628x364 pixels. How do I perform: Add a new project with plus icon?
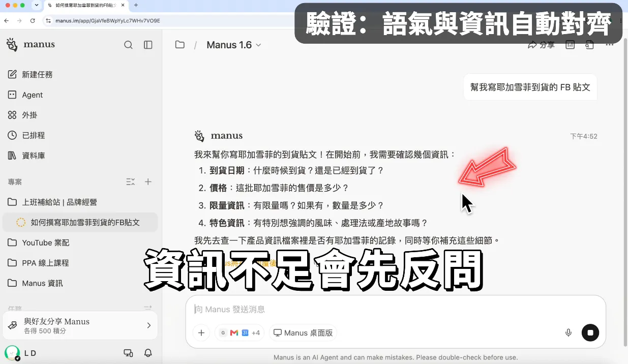pyautogui.click(x=148, y=181)
